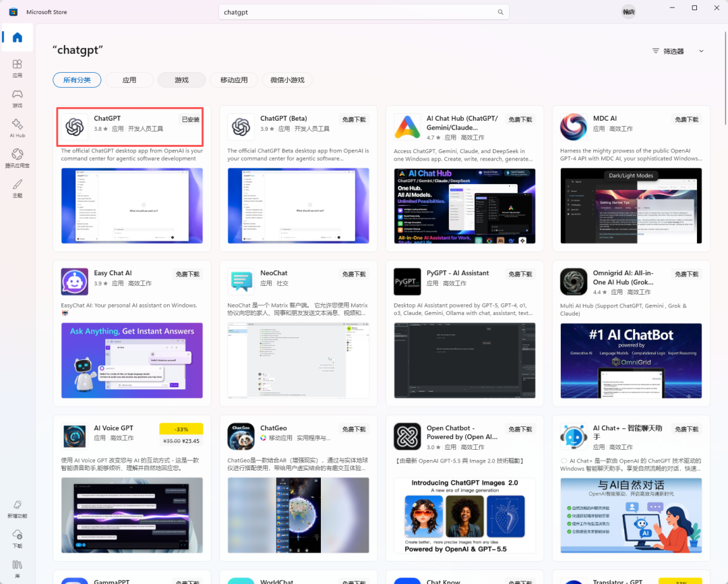Open the What's New sidebar icon
The height and width of the screenshot is (584, 728).
(x=17, y=508)
